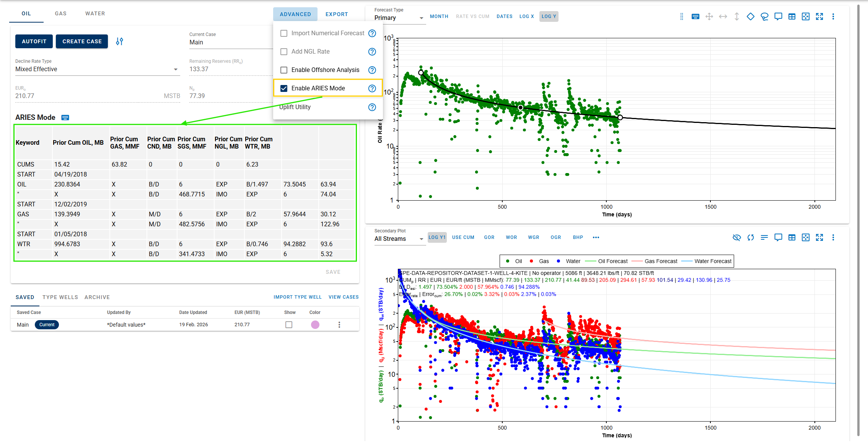
Task: Open help for Enable Offshore Analysis
Action: (372, 70)
